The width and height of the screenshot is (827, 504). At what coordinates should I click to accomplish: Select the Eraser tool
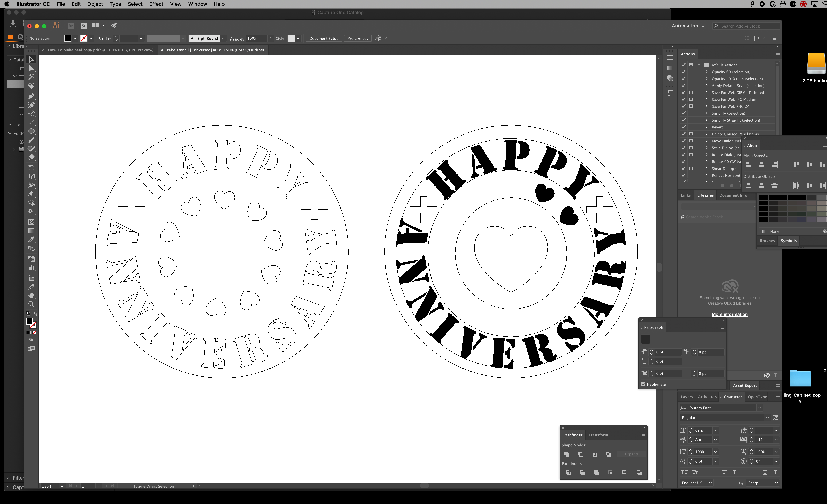click(31, 157)
